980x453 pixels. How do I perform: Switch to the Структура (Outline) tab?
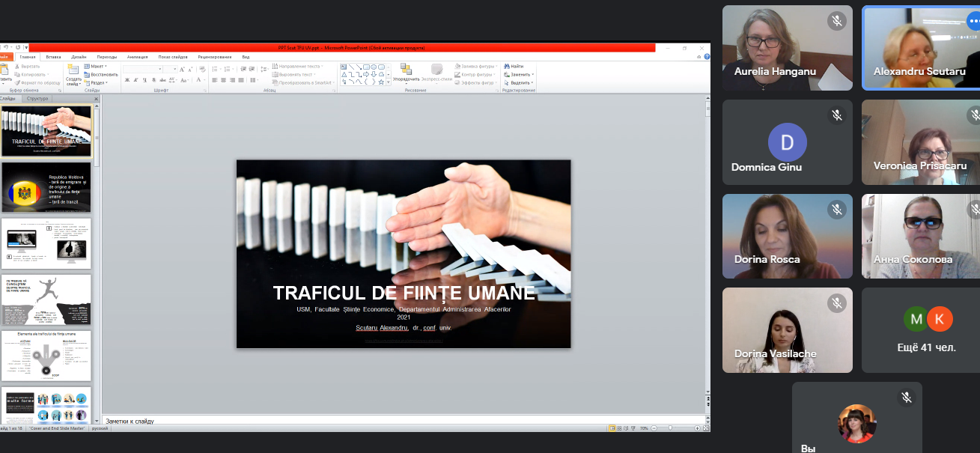(37, 99)
